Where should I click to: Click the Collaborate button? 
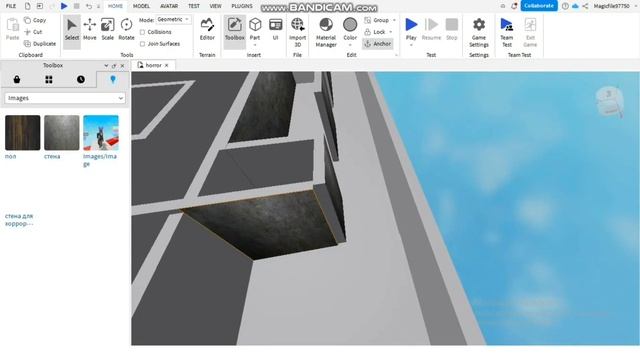[x=539, y=6]
